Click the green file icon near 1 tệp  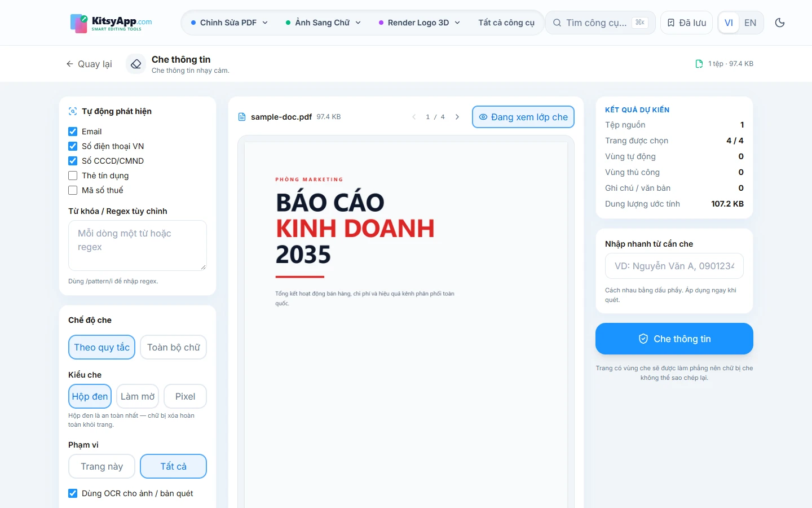[x=699, y=64]
